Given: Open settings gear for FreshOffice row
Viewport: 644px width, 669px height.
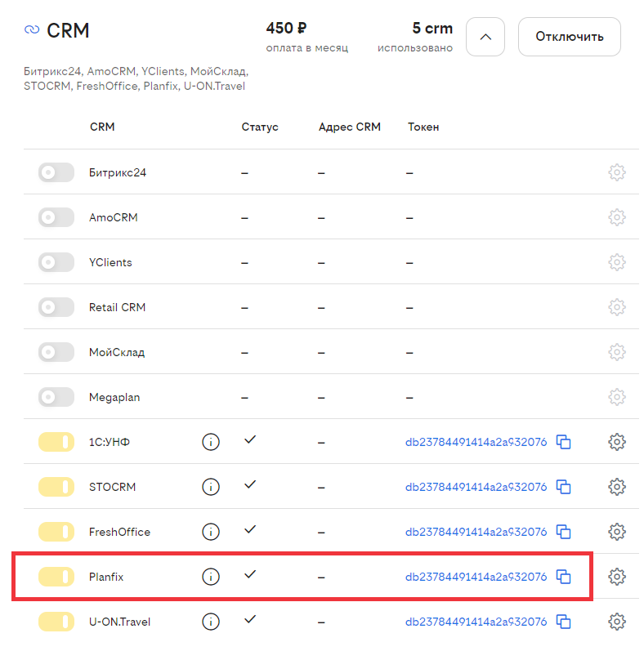Looking at the screenshot, I should click(617, 532).
